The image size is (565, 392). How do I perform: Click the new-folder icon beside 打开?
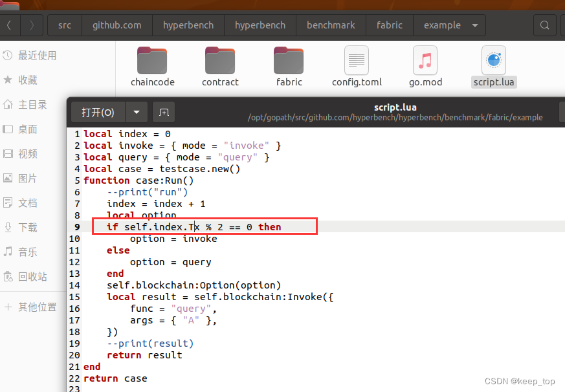coord(163,112)
